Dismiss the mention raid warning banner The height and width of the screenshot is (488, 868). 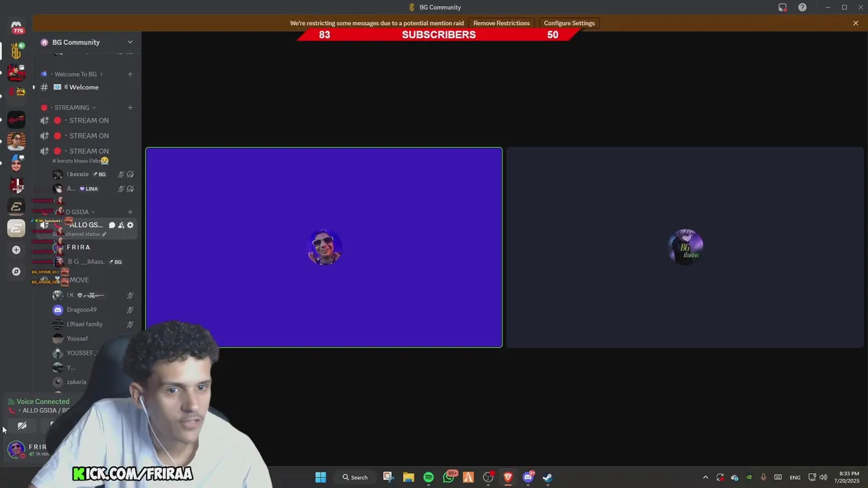tap(856, 23)
